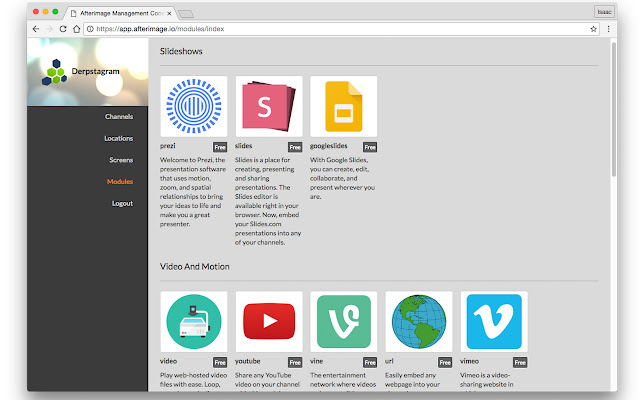Click the browser home icon
640x400 pixels.
pos(76,29)
